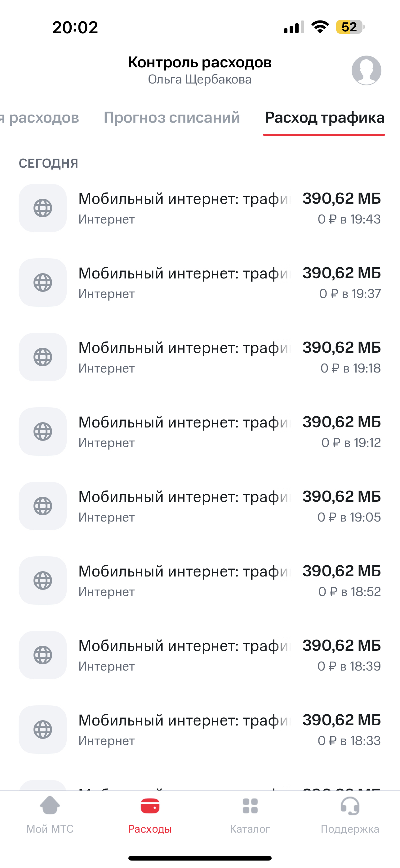Tap the globe icon of the 19:43 entry
The height and width of the screenshot is (868, 400).
click(43, 208)
